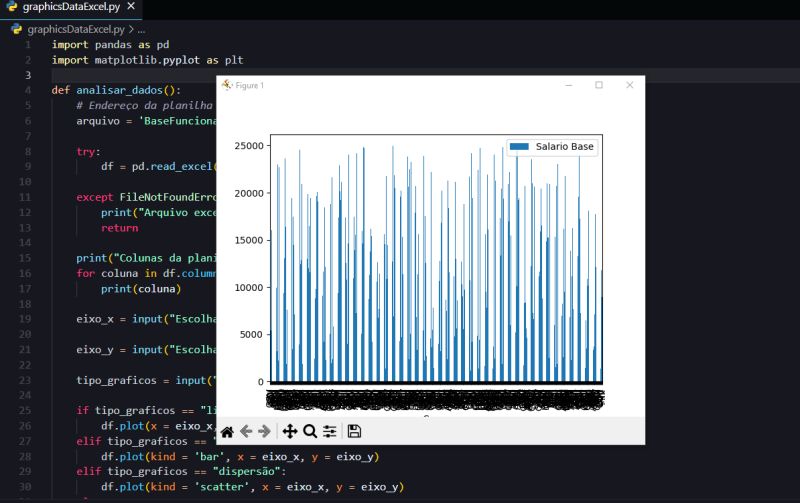800x503 pixels.
Task: Click the Figure 1 title bar text
Action: click(249, 85)
